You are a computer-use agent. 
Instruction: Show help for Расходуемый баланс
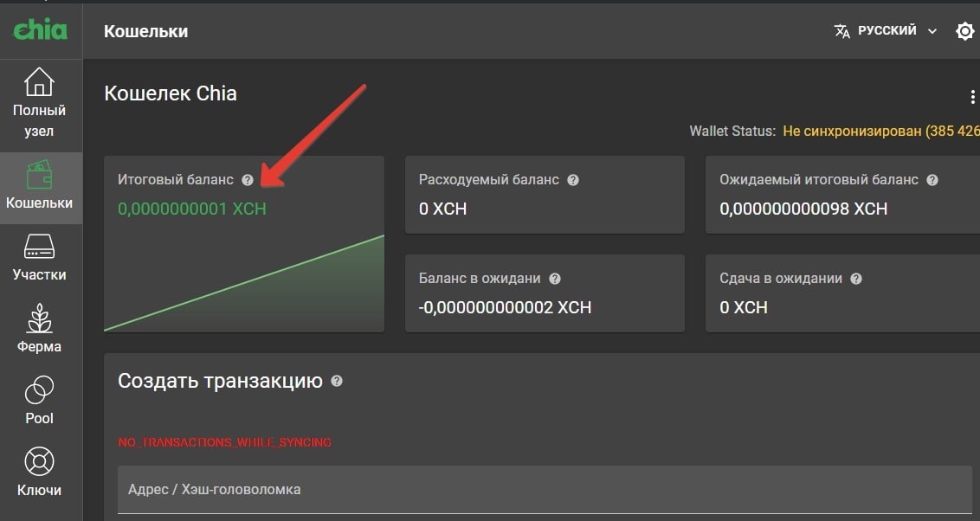click(x=573, y=180)
